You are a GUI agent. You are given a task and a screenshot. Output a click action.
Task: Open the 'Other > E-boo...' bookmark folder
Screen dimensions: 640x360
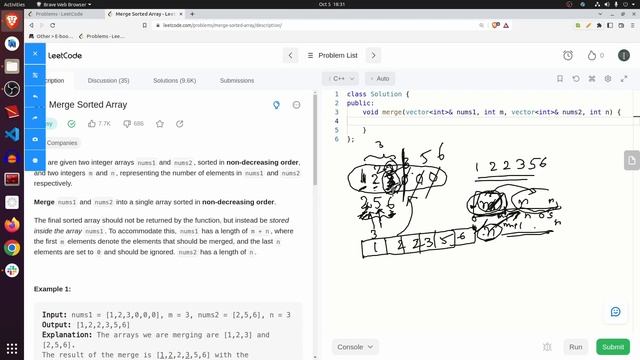pyautogui.click(x=51, y=36)
